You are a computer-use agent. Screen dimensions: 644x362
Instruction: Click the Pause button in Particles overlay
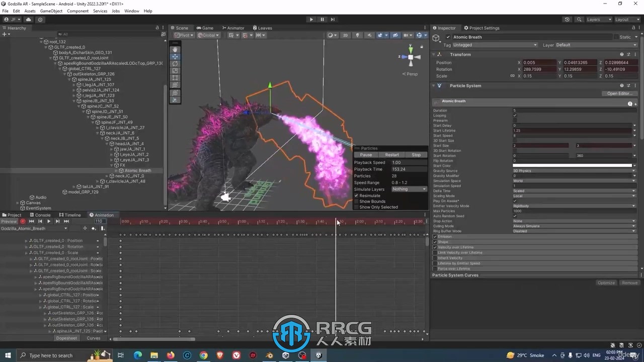(x=366, y=155)
